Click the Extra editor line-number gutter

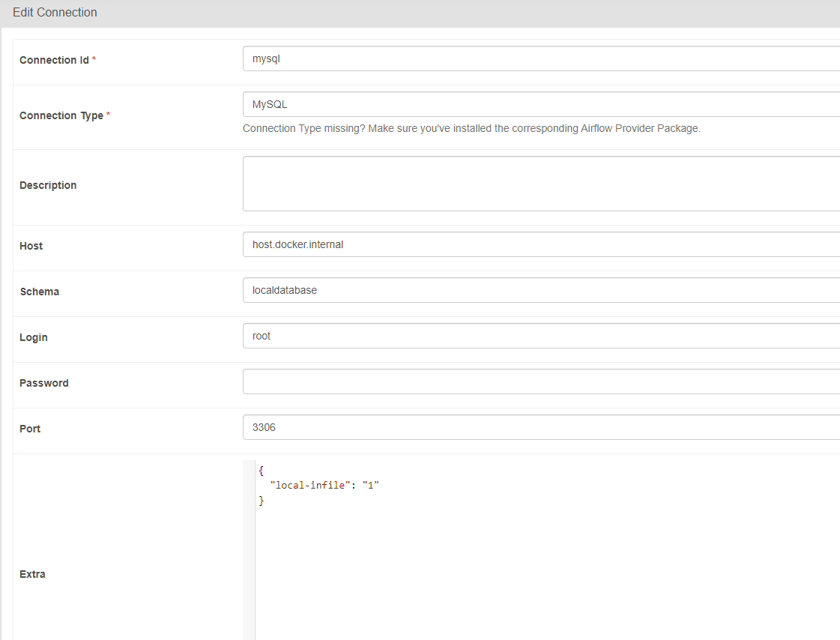coord(249,551)
